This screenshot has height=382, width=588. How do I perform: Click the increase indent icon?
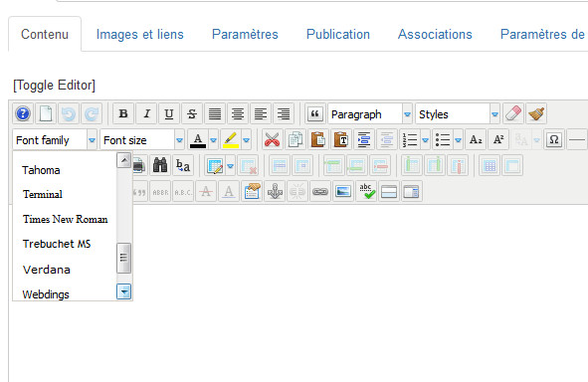364,140
